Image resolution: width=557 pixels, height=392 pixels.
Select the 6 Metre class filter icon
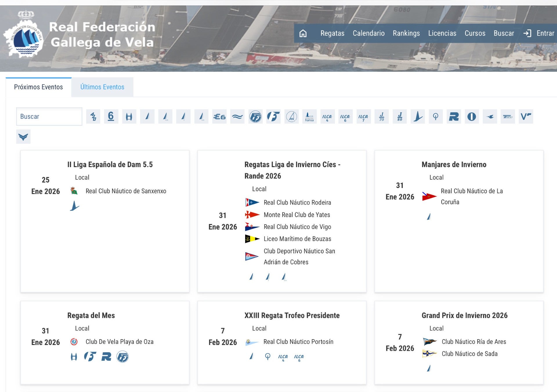pos(111,117)
